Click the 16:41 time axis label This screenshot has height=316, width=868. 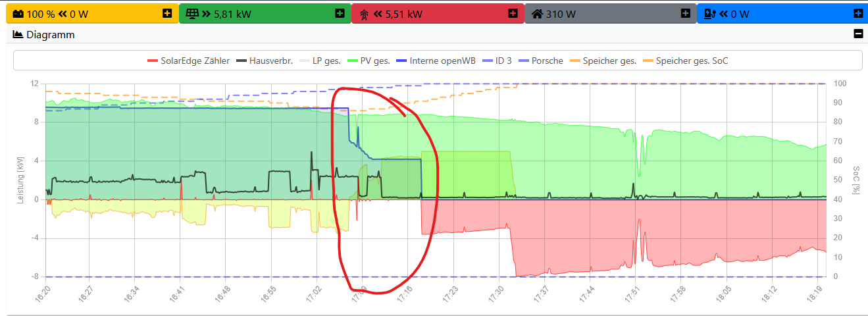tap(176, 294)
